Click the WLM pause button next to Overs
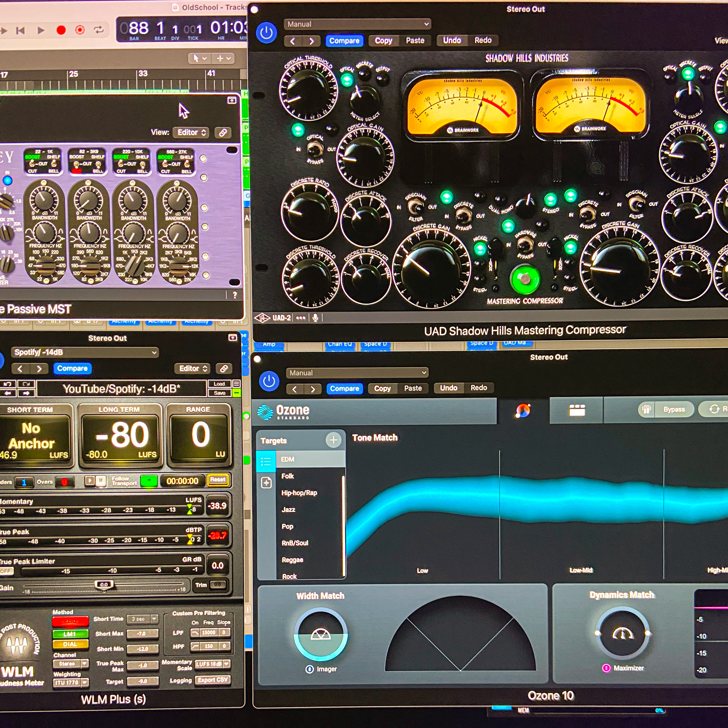This screenshot has height=728, width=728. pos(101,481)
